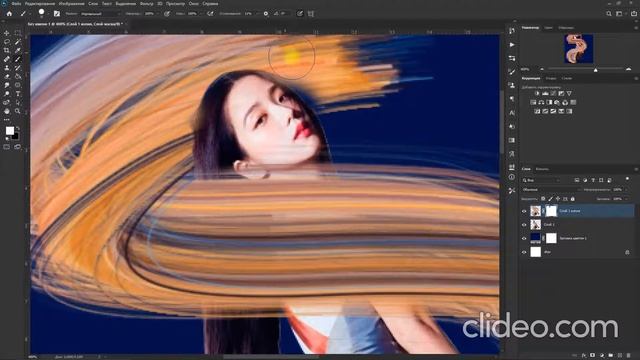Select the 'Фон' layer row
Image resolution: width=640 pixels, height=360 pixels.
coord(578,252)
